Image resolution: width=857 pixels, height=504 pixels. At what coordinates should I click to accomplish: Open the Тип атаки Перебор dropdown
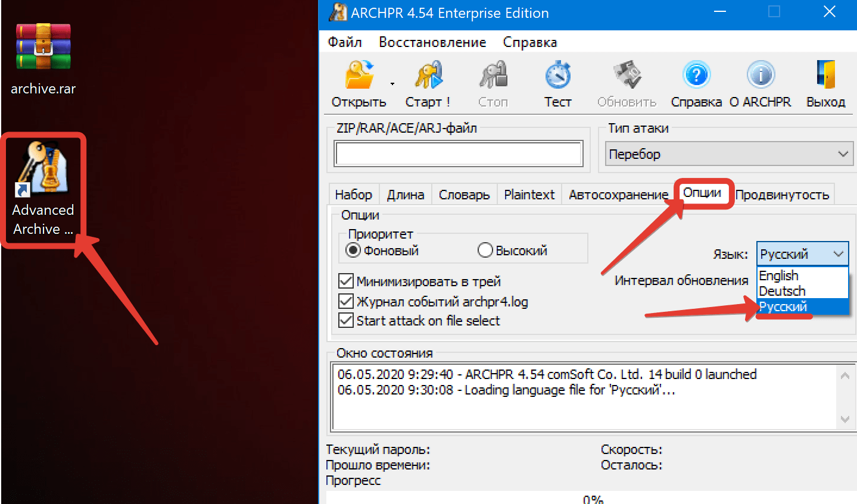point(729,154)
